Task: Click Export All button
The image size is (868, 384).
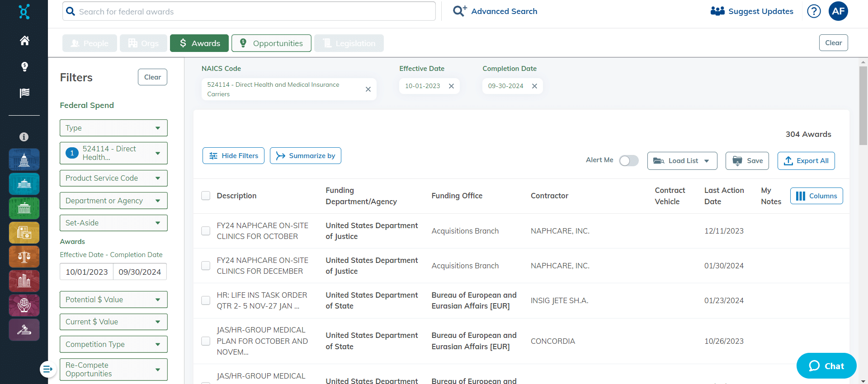Action: 806,161
